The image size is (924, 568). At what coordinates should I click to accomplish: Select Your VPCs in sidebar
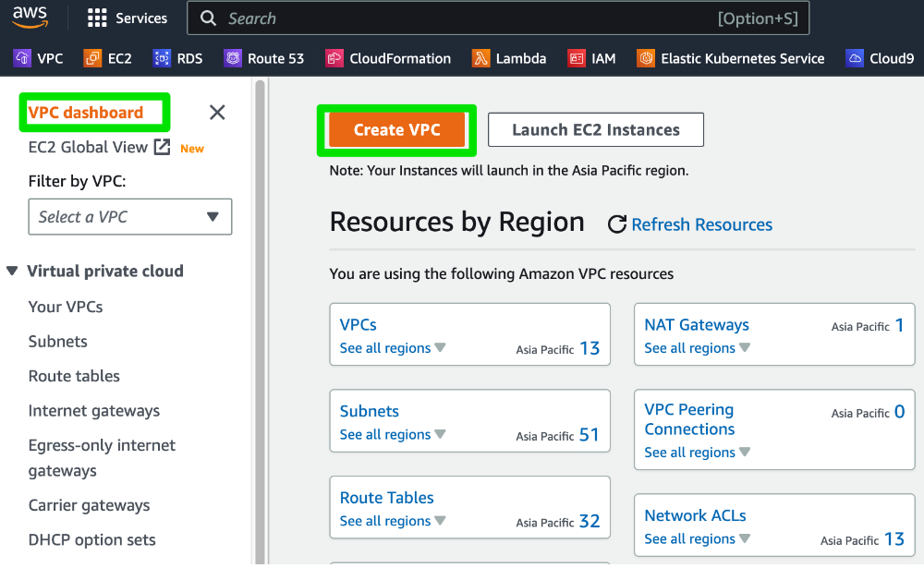point(66,307)
